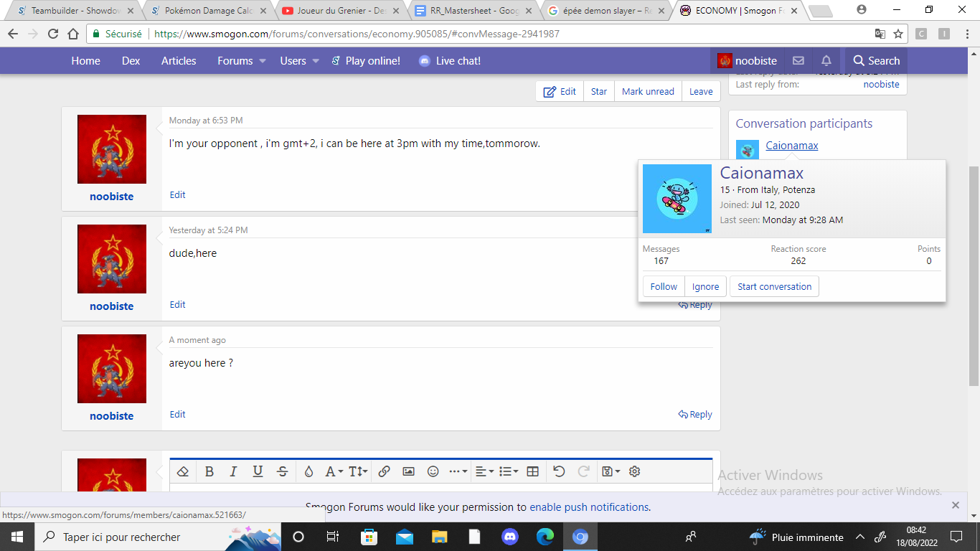980x551 pixels.
Task: Click Caionamax avatar in popup
Action: 677,199
